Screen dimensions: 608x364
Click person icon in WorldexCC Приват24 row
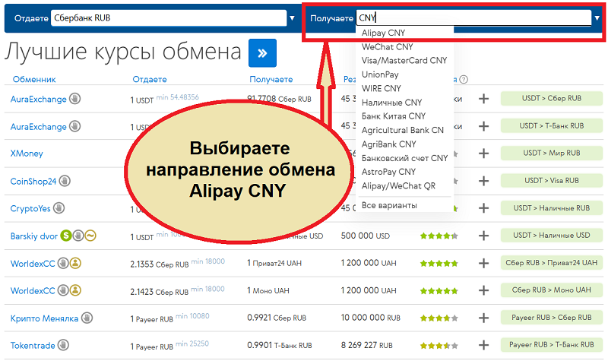[75, 263]
